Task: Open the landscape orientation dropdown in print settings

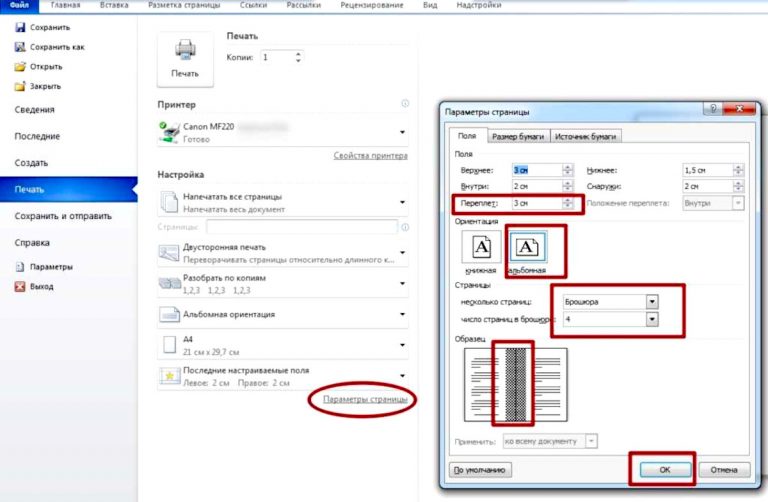Action: [402, 314]
